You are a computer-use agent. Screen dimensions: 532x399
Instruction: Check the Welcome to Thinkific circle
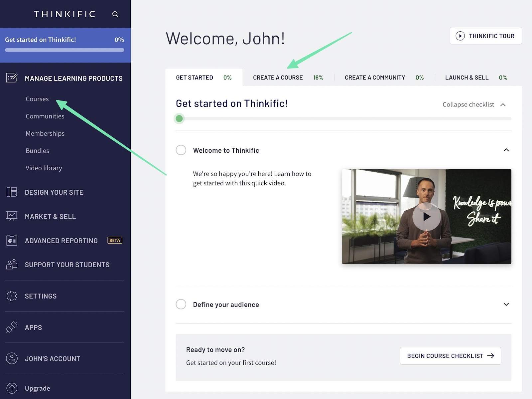[181, 150]
